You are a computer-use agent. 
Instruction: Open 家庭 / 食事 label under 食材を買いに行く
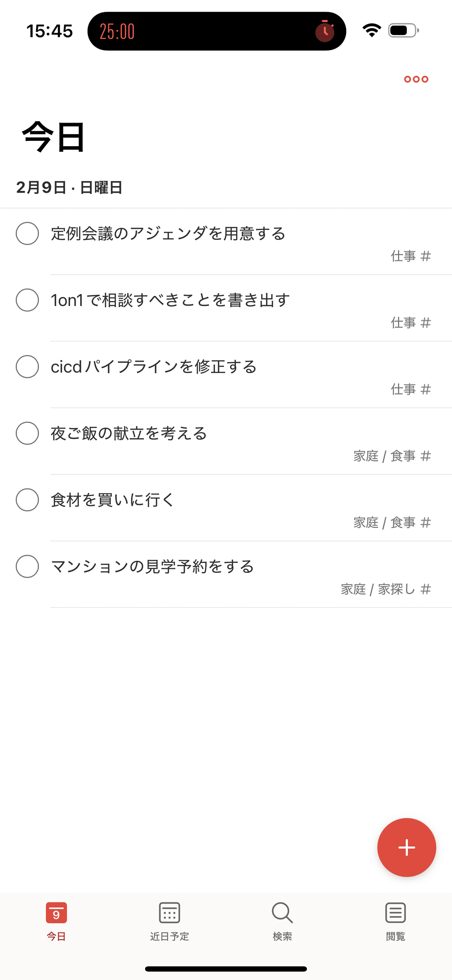[391, 522]
